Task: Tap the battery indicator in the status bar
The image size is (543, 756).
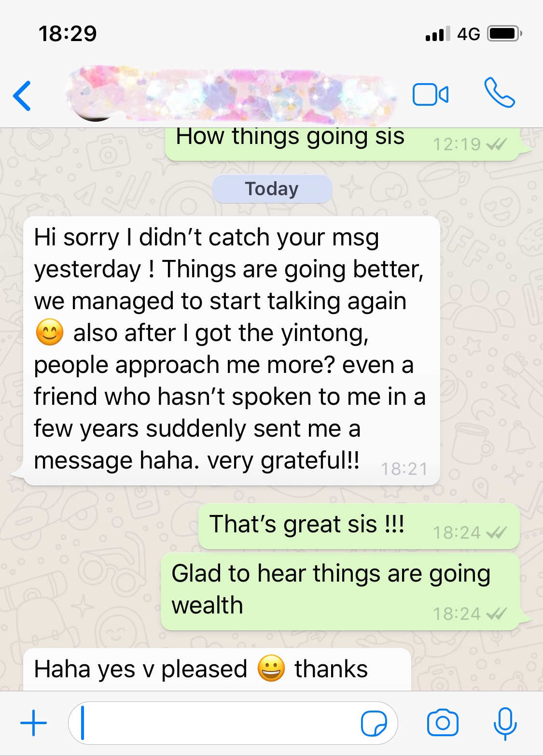Action: point(504,34)
